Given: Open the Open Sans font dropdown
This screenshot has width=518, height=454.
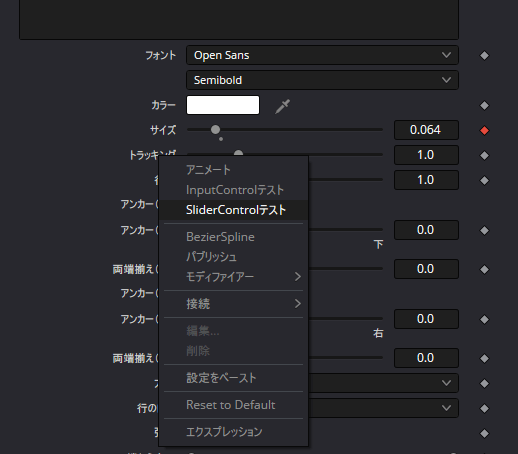Looking at the screenshot, I should coord(322,55).
